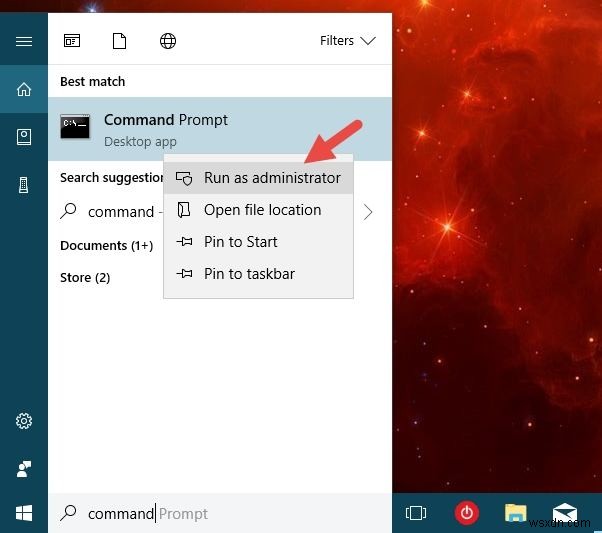Click the pin icon beside Pin to taskbar

click(x=184, y=274)
